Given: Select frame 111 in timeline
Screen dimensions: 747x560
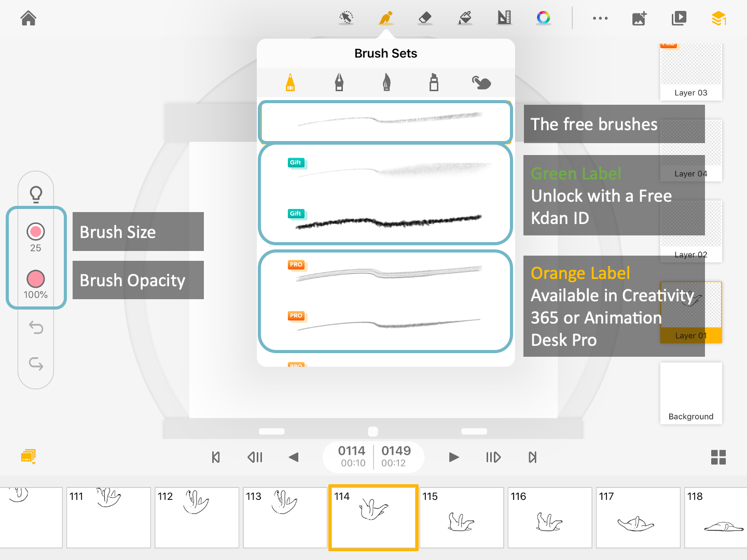Looking at the screenshot, I should [108, 517].
